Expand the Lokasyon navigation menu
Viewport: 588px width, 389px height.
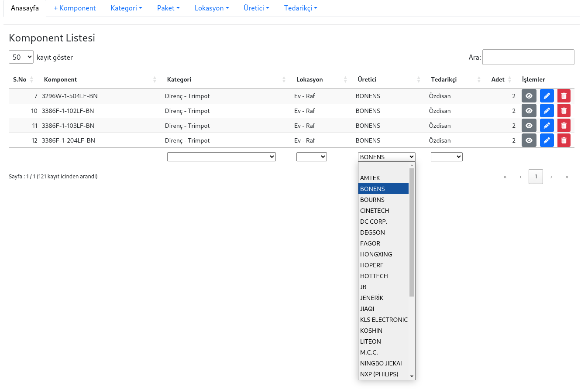[x=212, y=8]
